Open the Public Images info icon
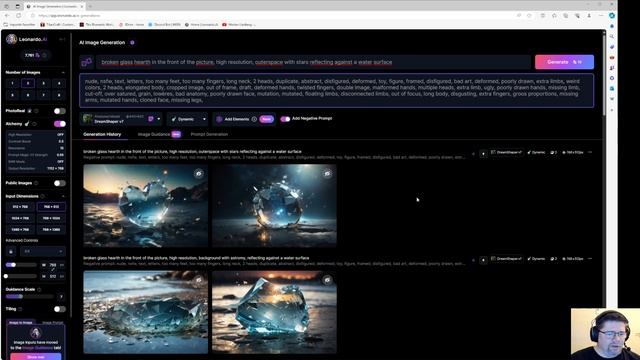Screen dimensions: 640x360 36,183
